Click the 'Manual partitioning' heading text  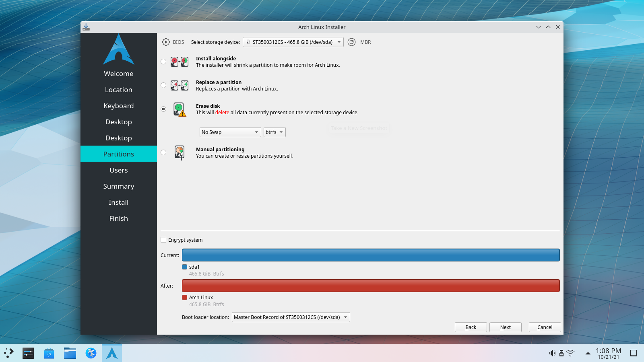[220, 150]
